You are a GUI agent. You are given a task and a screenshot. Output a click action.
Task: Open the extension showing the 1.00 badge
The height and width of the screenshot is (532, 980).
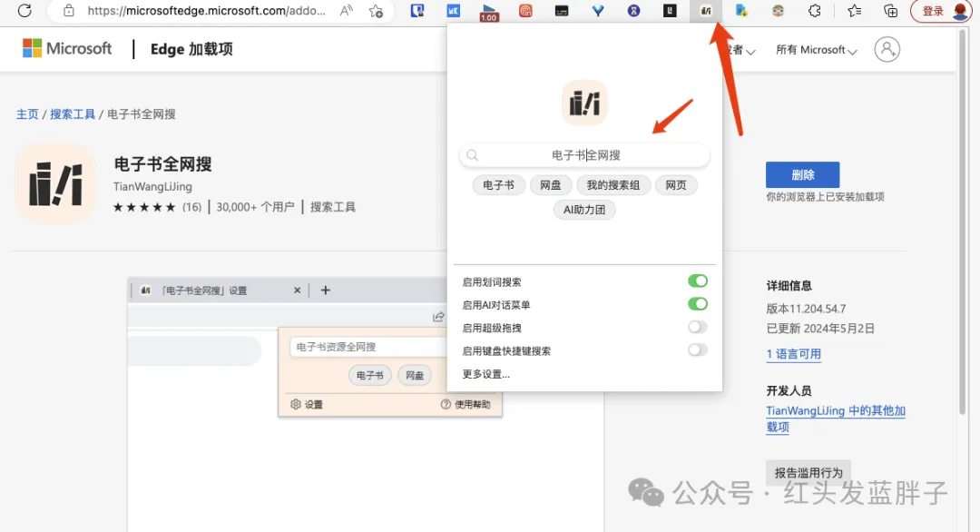coord(489,12)
